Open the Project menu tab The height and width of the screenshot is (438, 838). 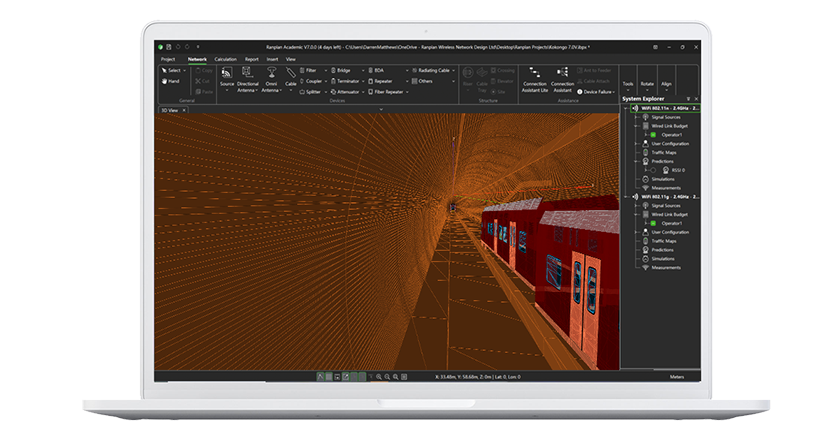(168, 59)
